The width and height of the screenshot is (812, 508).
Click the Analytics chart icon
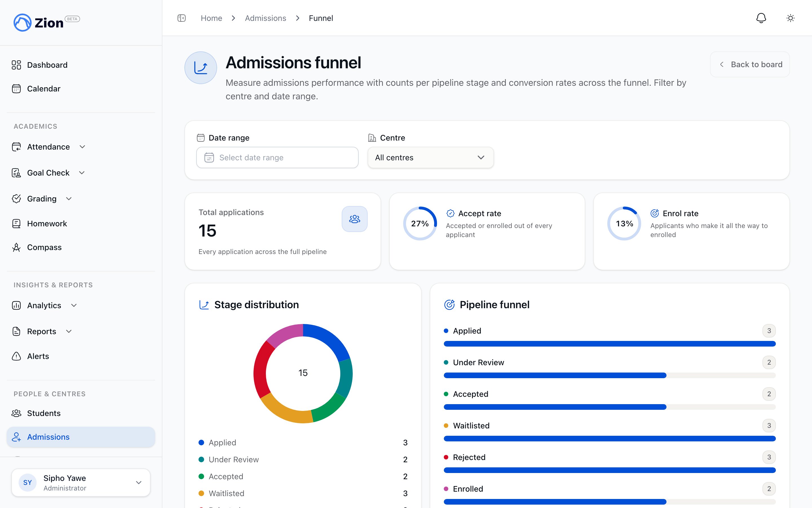point(16,305)
